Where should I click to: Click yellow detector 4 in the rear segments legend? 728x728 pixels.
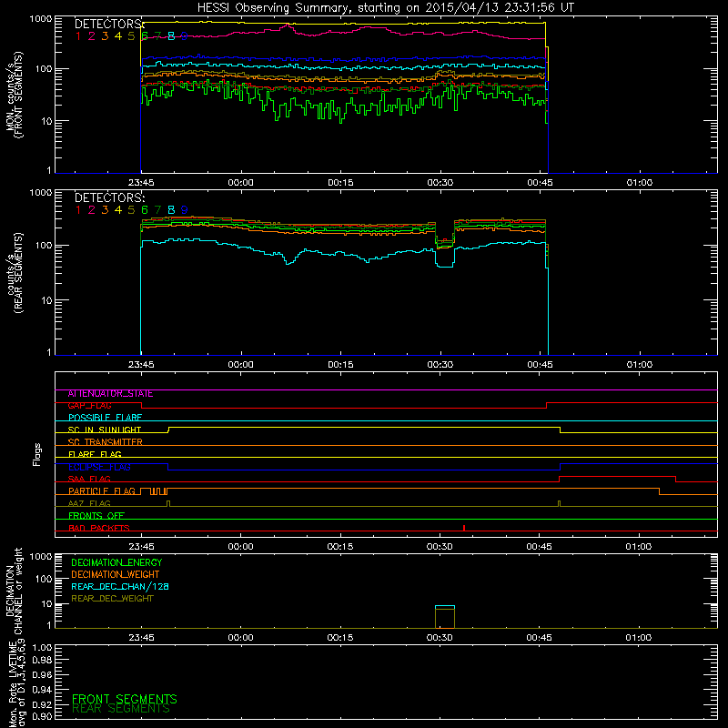coord(118,210)
